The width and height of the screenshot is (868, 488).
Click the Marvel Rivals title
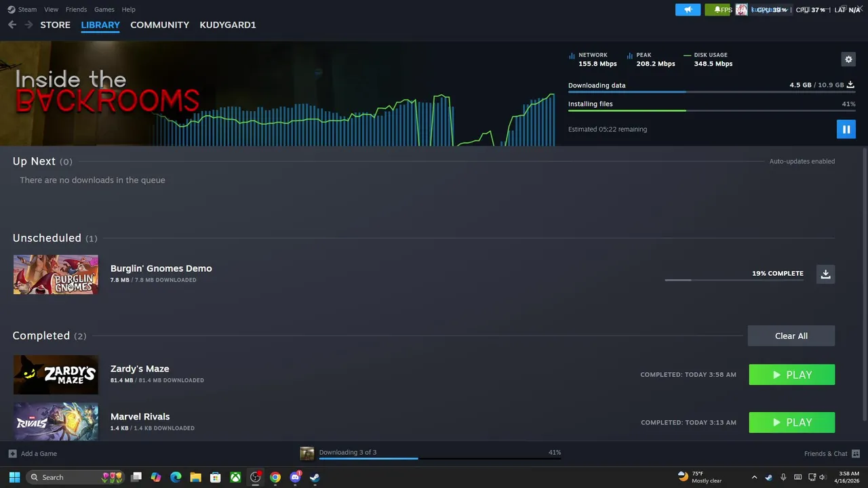click(140, 417)
